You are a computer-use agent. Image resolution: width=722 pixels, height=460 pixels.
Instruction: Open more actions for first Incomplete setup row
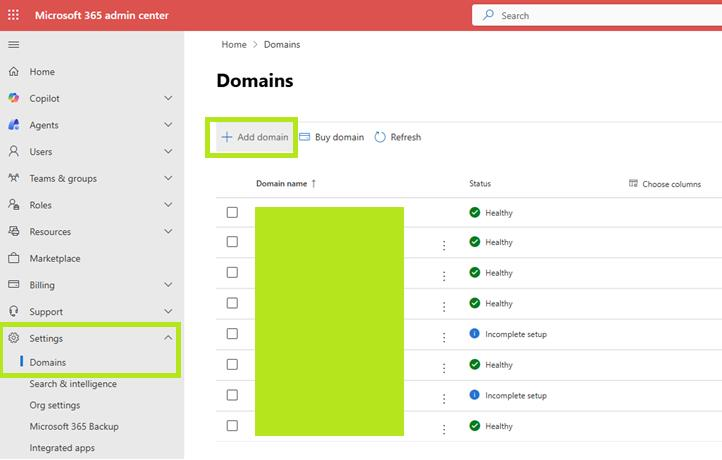click(444, 338)
